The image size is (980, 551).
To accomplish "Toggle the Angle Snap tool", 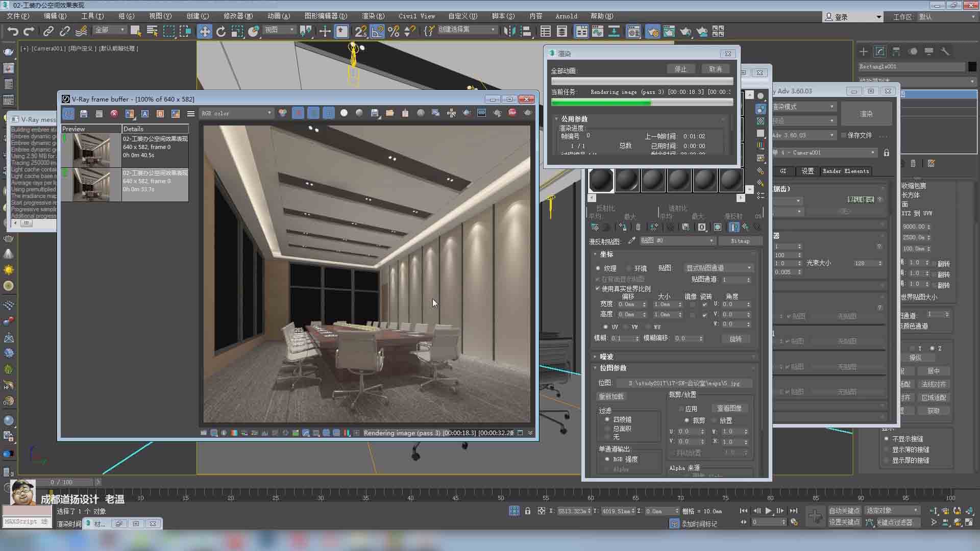I will pyautogui.click(x=377, y=32).
